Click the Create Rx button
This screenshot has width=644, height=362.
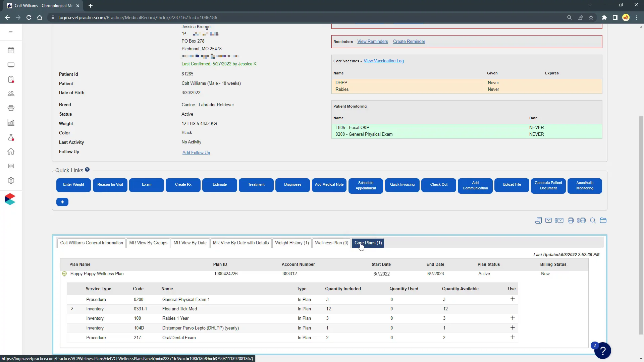pyautogui.click(x=183, y=185)
